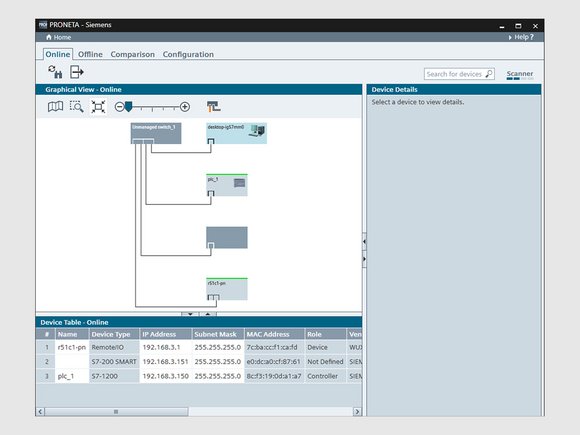Select the r51c1-pn name cell
This screenshot has height=435, width=580.
(72, 347)
